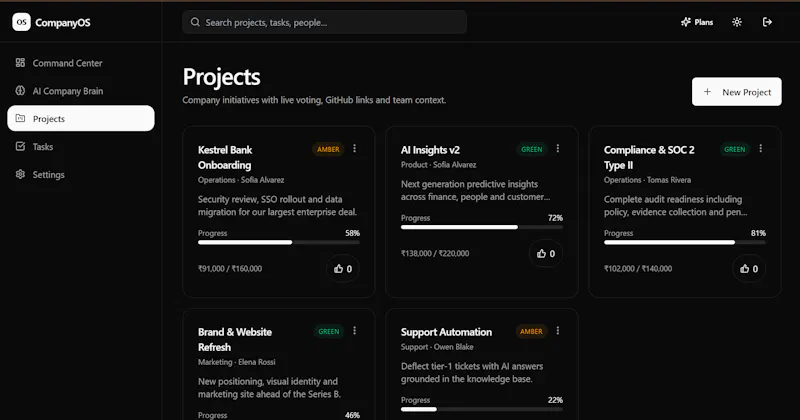Click the CompanyOS logo icon

coord(21,22)
